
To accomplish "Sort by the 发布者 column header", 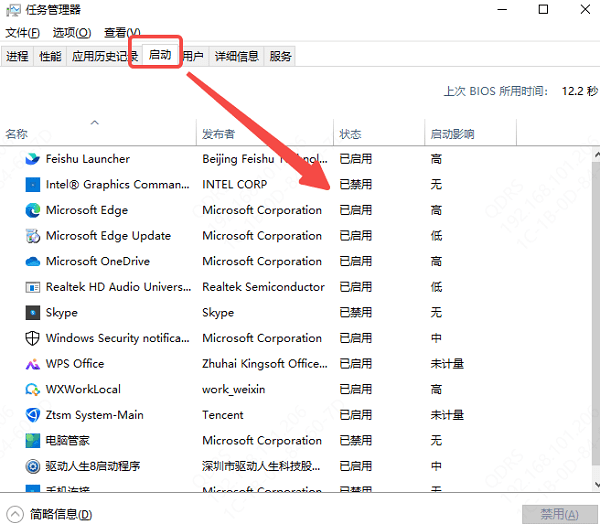I will click(x=265, y=132).
